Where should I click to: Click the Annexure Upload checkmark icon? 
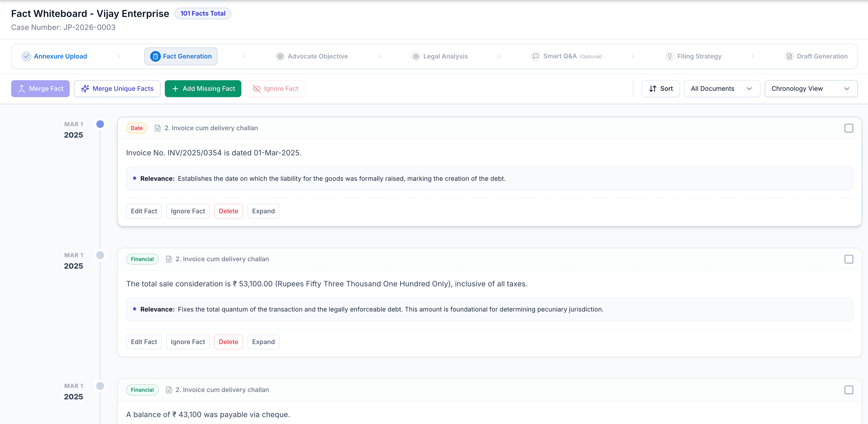(x=26, y=56)
